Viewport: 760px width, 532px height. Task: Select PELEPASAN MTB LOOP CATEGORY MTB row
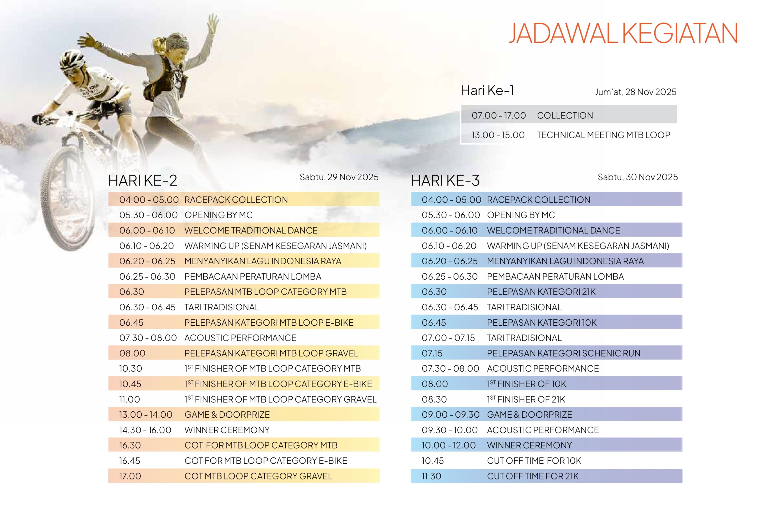244,292
